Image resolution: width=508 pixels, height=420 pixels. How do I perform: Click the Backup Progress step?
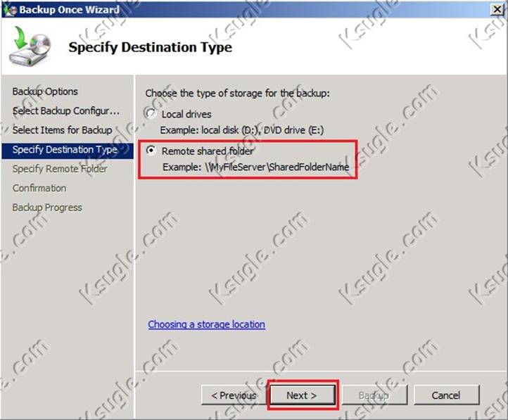click(x=47, y=208)
